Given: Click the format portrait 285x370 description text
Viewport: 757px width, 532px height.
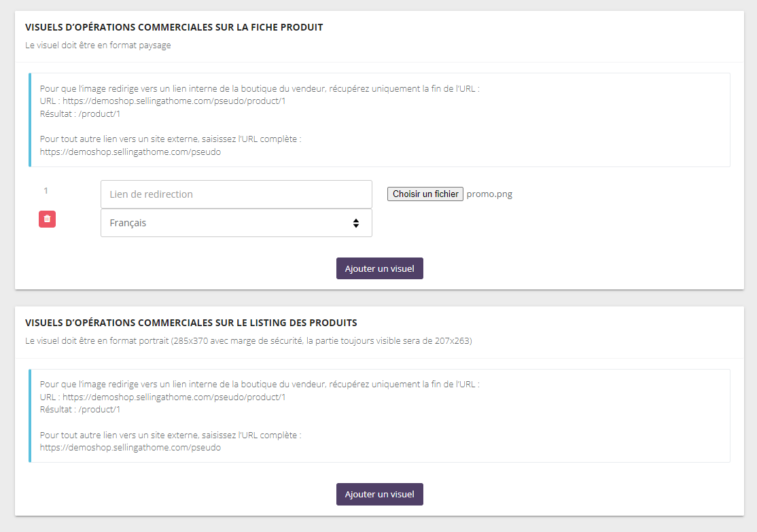Looking at the screenshot, I should (248, 341).
